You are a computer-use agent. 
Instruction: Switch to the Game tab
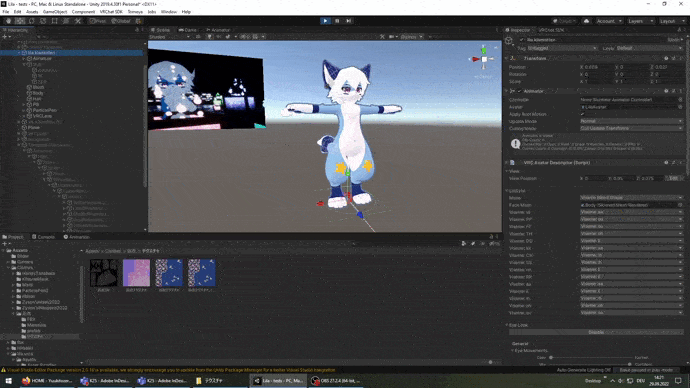coord(188,30)
